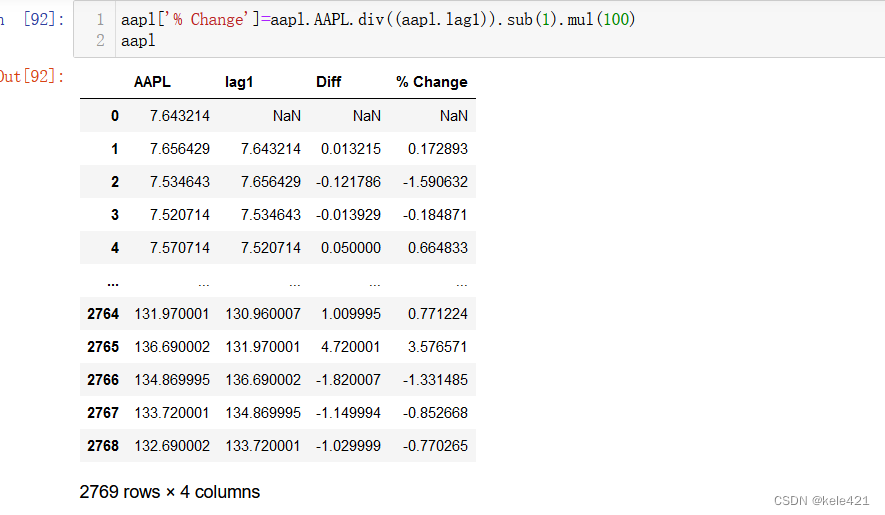885x515 pixels.
Task: Click lag1 value 7.656429 in row 2
Action: [271, 182]
